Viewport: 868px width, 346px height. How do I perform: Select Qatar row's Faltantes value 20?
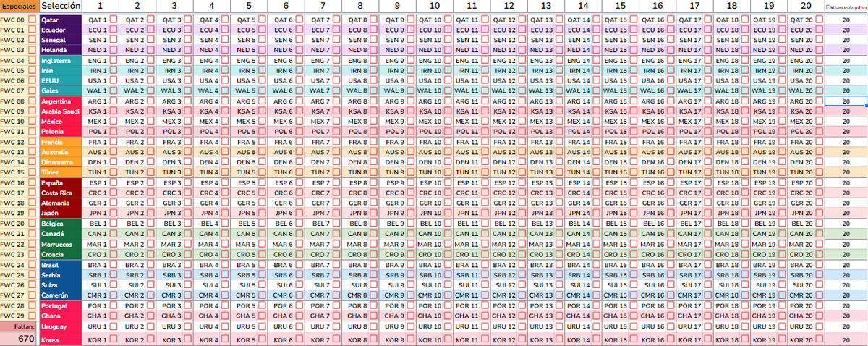845,20
